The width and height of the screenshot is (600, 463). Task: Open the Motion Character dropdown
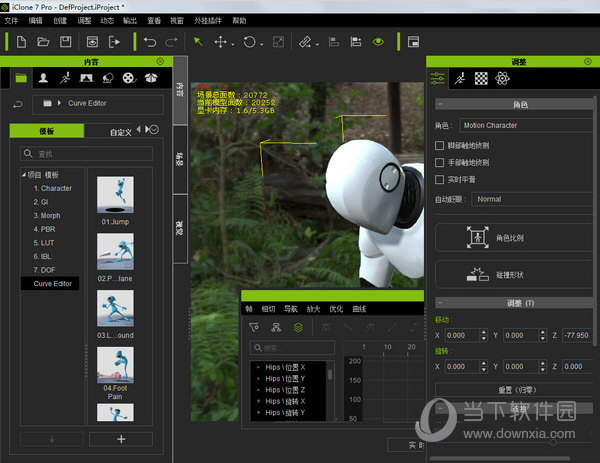(527, 126)
